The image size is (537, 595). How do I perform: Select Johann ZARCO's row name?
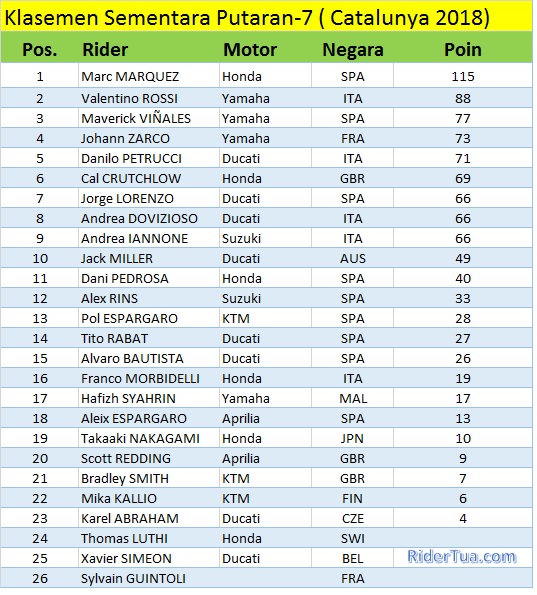[125, 139]
